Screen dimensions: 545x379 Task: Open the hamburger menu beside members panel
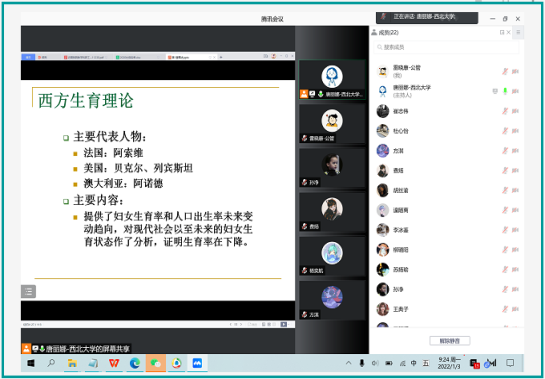(x=518, y=32)
